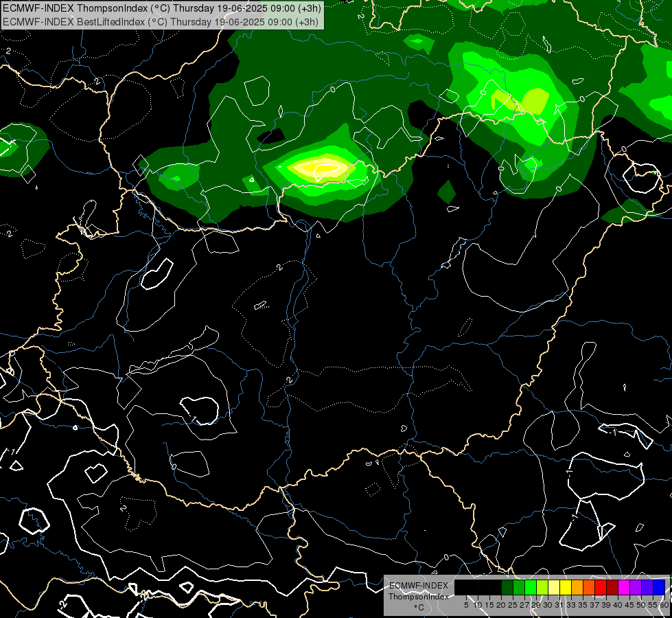
Task: Click the legend tick value 45
Action: [629, 605]
